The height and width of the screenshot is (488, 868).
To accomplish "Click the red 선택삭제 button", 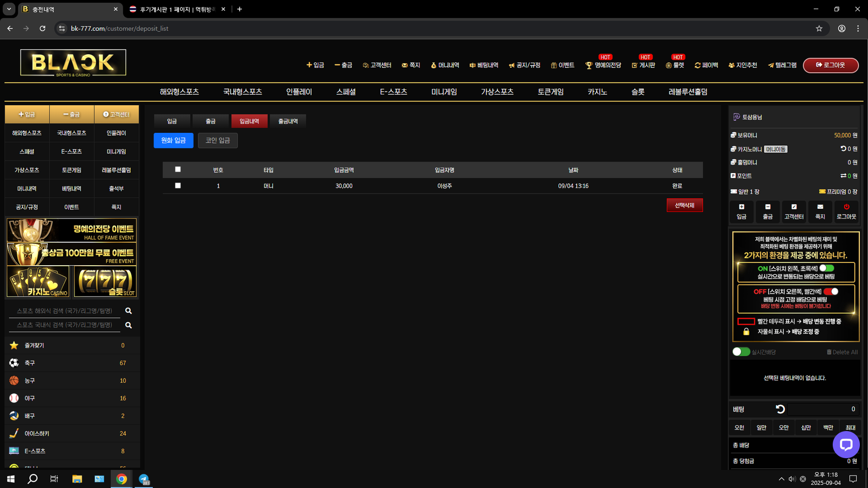I will coord(684,206).
